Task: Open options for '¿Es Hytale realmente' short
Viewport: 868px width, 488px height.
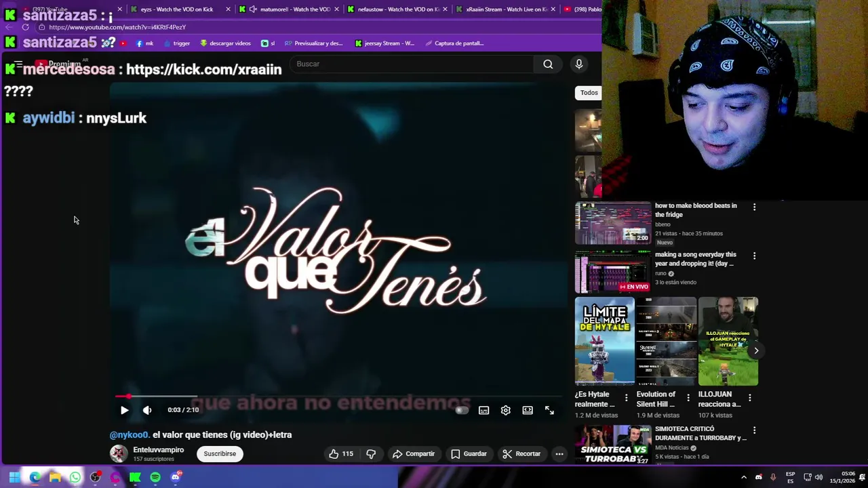Action: click(x=626, y=398)
